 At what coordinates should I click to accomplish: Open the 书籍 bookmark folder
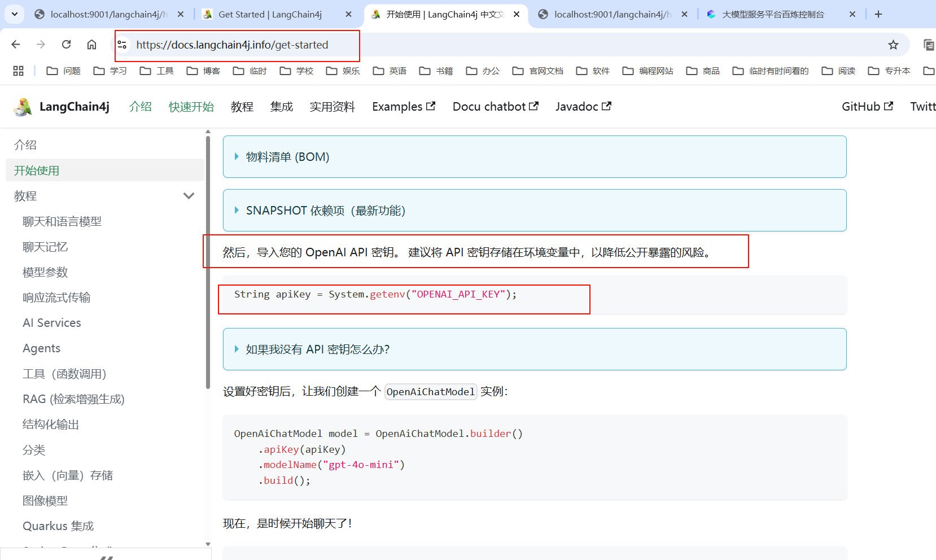coord(436,71)
